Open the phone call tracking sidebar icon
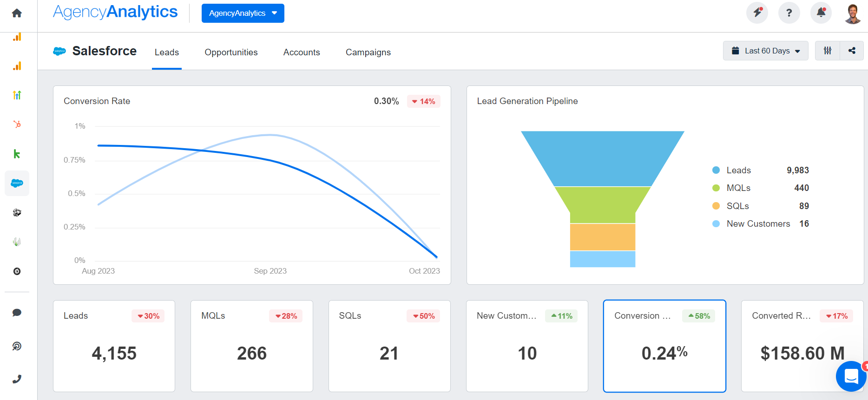 [17, 379]
